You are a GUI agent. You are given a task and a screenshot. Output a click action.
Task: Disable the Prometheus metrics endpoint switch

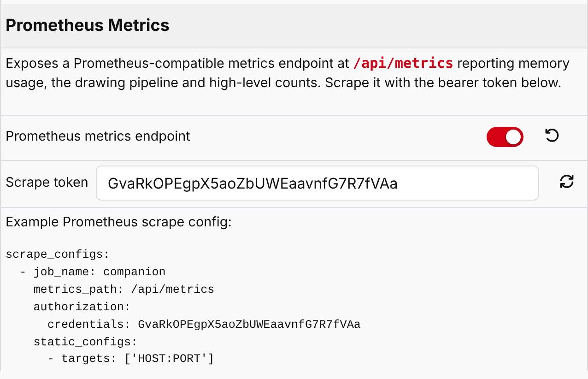click(x=505, y=137)
